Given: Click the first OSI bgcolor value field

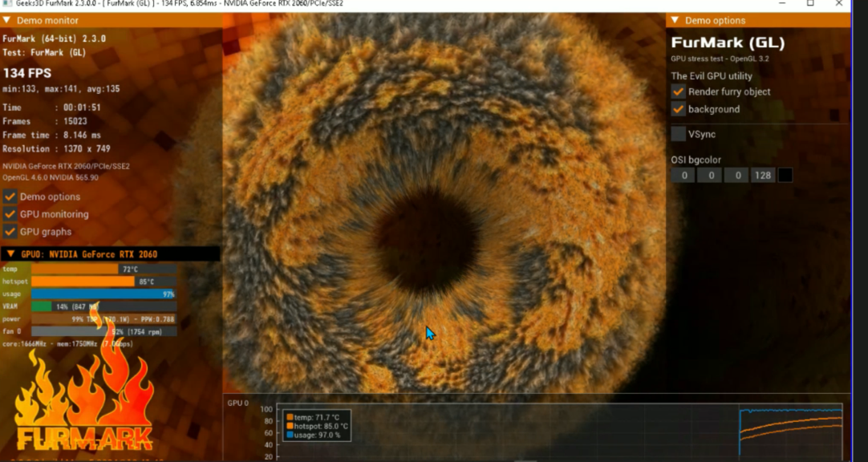Looking at the screenshot, I should (683, 176).
